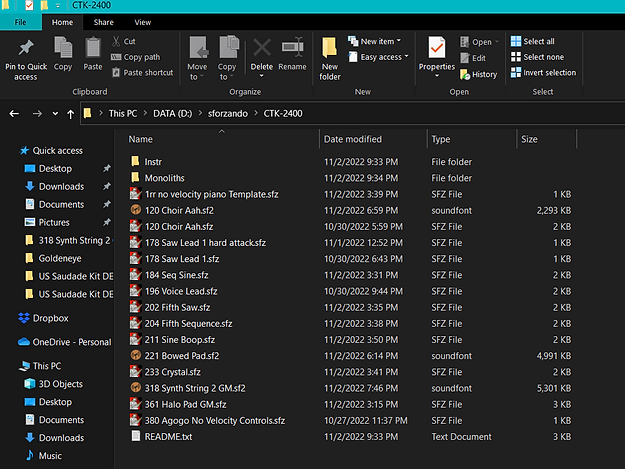The width and height of the screenshot is (625, 469).
Task: Go up one folder level
Action: click(x=71, y=114)
